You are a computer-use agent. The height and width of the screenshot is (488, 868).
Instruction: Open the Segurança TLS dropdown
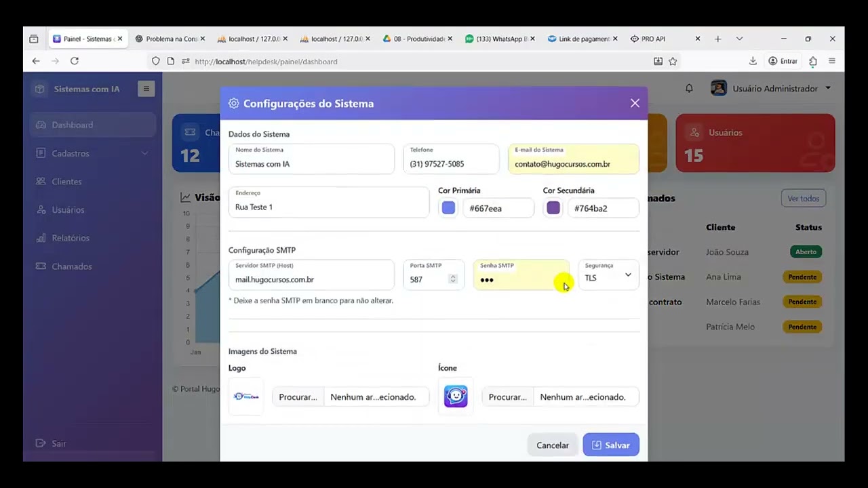(x=608, y=275)
